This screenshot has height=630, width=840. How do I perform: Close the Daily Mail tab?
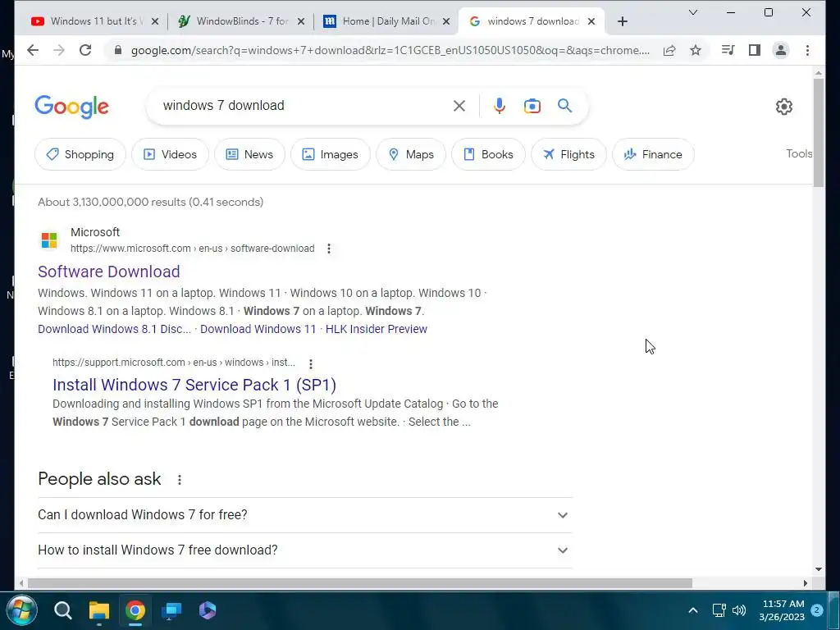[x=446, y=21]
